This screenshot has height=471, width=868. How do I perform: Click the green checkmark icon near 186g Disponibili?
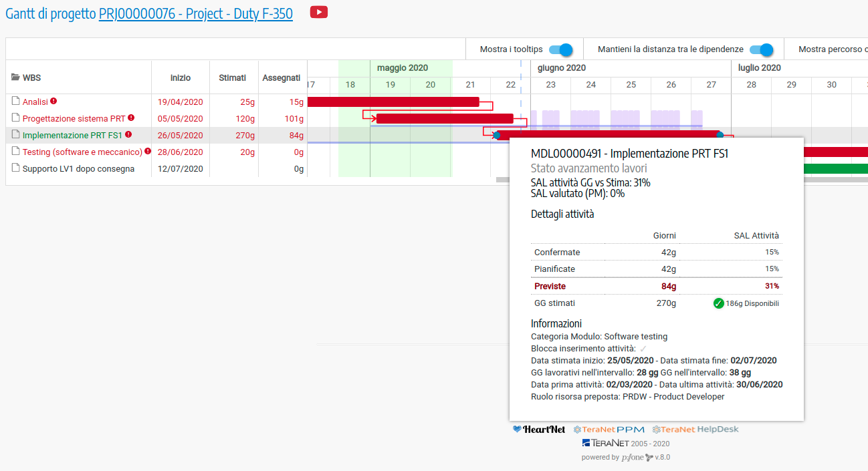coord(719,303)
